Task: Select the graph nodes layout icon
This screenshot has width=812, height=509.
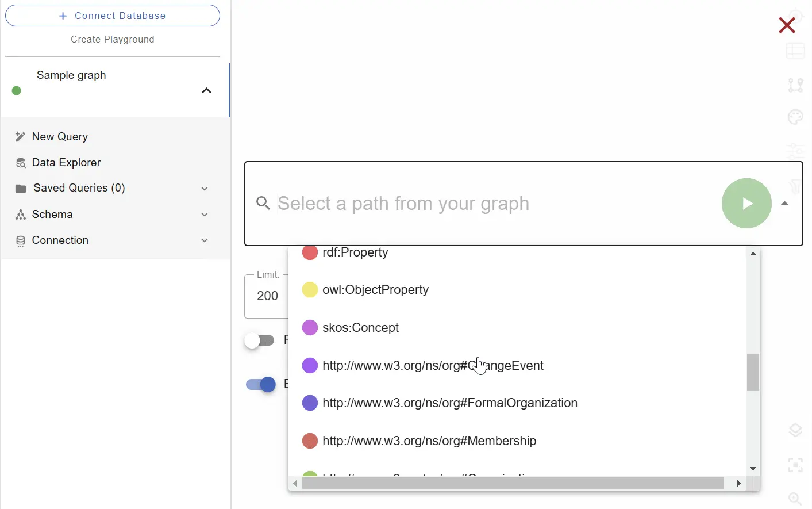Action: (795, 85)
